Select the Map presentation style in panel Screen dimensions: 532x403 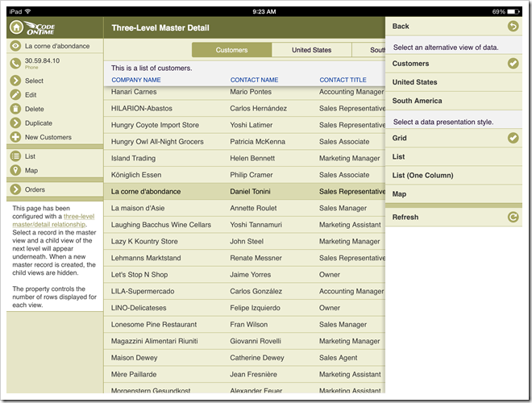tap(454, 194)
